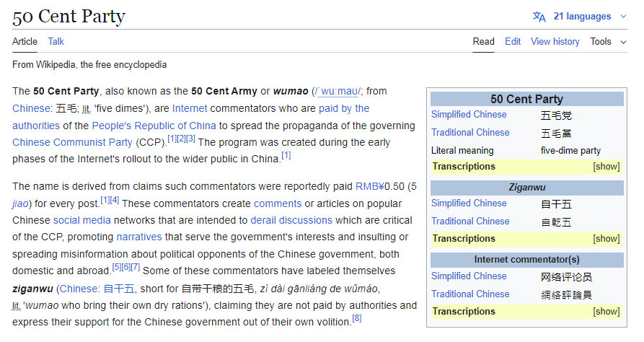Follow the jiao link
This screenshot has height=342, width=644.
[20, 204]
